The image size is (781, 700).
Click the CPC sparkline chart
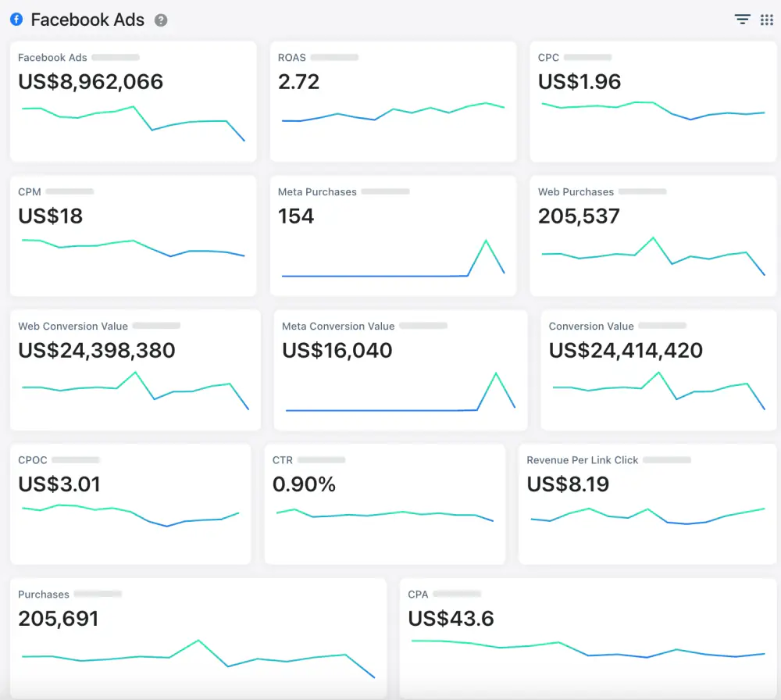653,111
